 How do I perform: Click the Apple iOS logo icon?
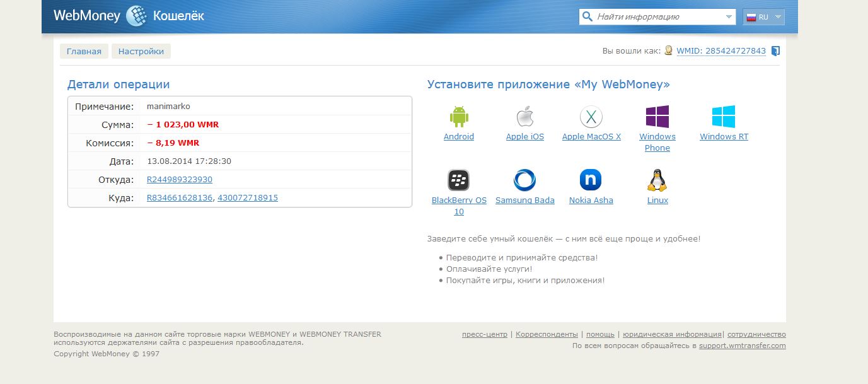[x=525, y=117]
